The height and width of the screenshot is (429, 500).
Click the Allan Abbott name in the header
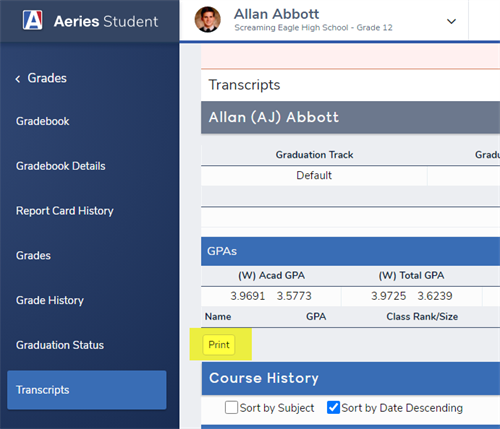coord(276,14)
